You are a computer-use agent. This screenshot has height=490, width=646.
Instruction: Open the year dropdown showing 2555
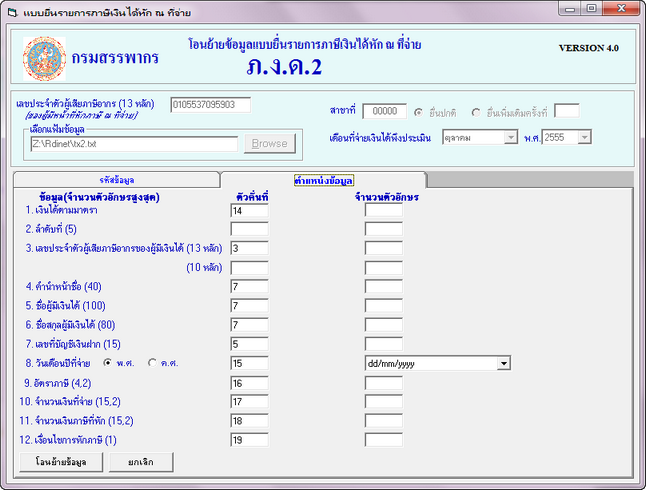pyautogui.click(x=583, y=138)
